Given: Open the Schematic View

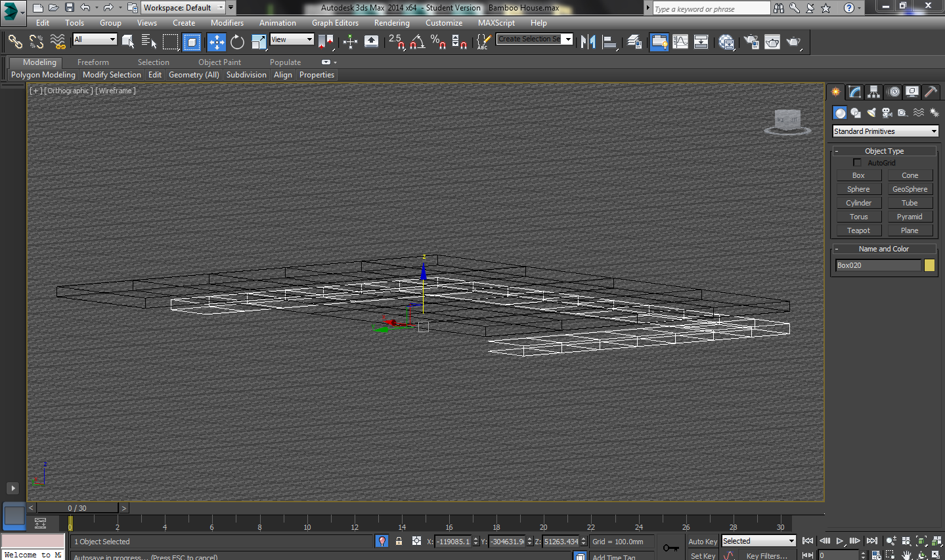Looking at the screenshot, I should coord(701,42).
